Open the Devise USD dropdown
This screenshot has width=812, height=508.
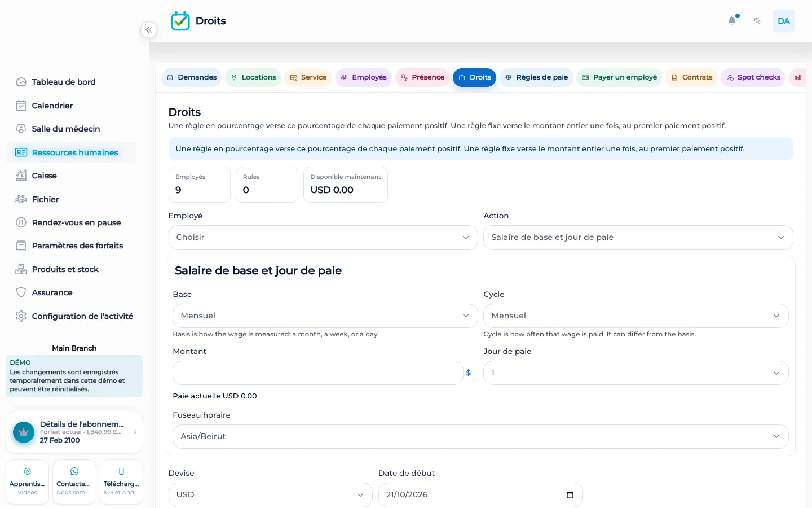271,495
